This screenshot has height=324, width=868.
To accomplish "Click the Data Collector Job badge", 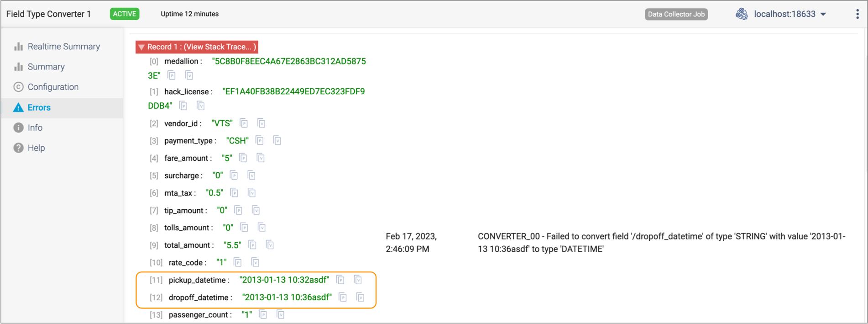I will pos(676,14).
